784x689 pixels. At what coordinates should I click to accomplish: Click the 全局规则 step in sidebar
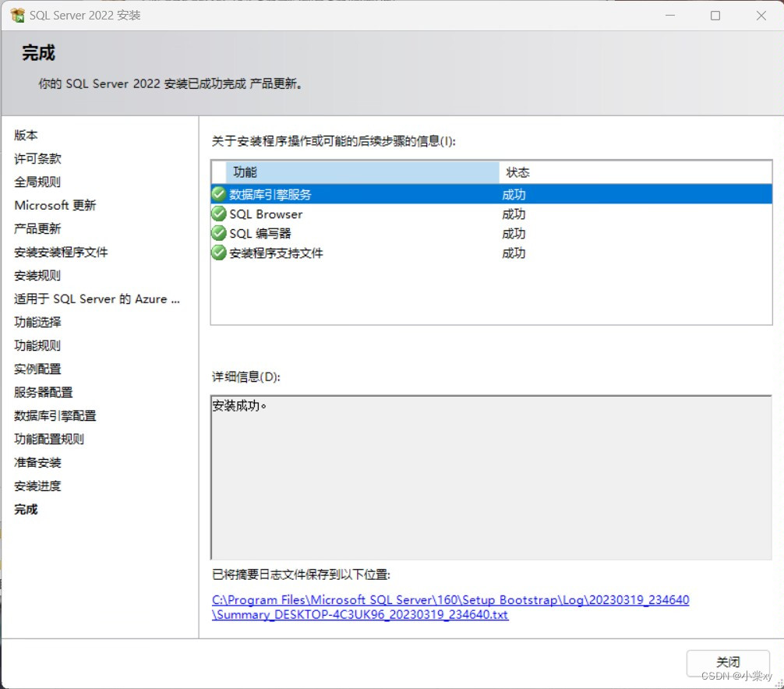coord(37,182)
